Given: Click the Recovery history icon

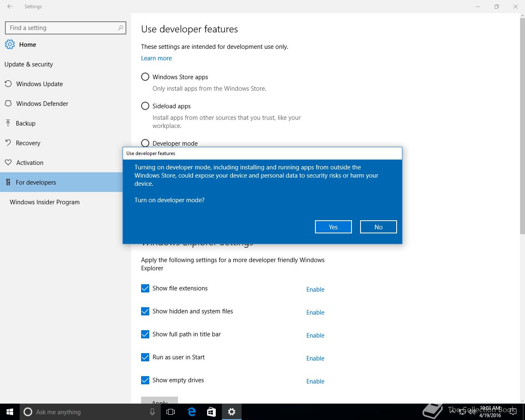Looking at the screenshot, I should click(8, 143).
